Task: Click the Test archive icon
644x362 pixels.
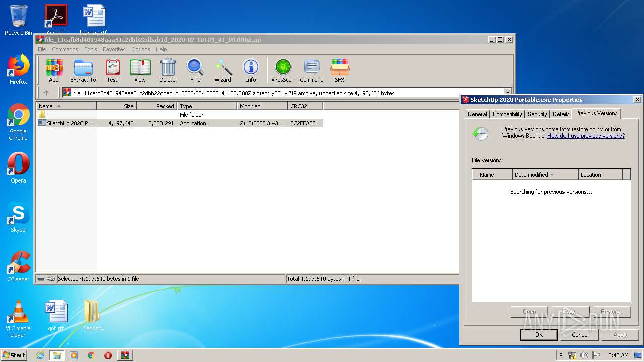Action: click(x=112, y=71)
